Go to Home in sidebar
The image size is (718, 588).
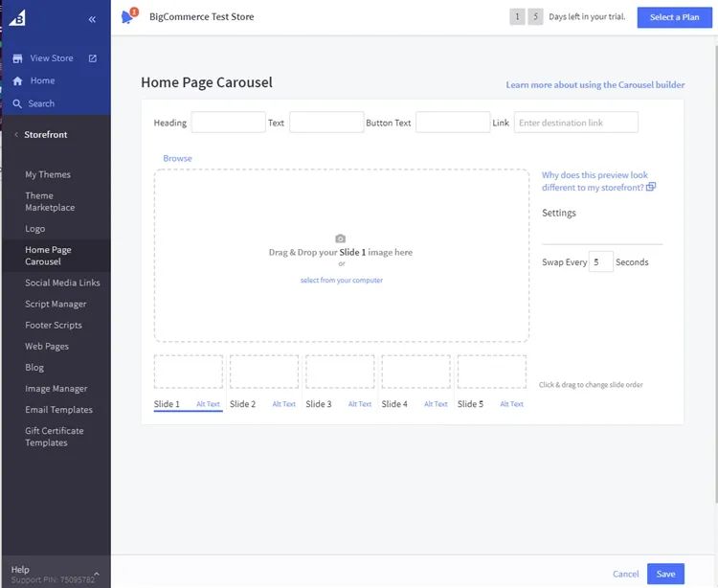[x=42, y=80]
